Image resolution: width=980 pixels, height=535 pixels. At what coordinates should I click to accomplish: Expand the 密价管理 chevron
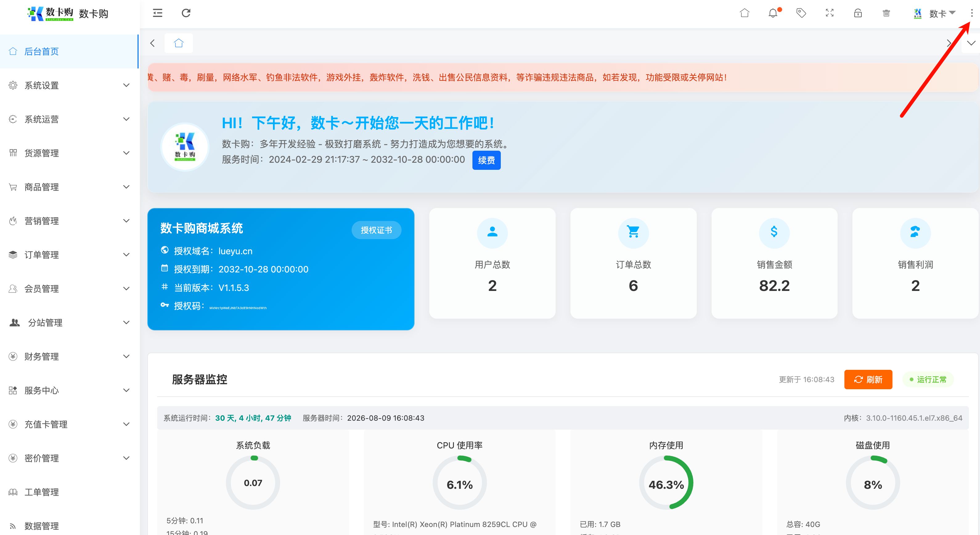click(126, 458)
